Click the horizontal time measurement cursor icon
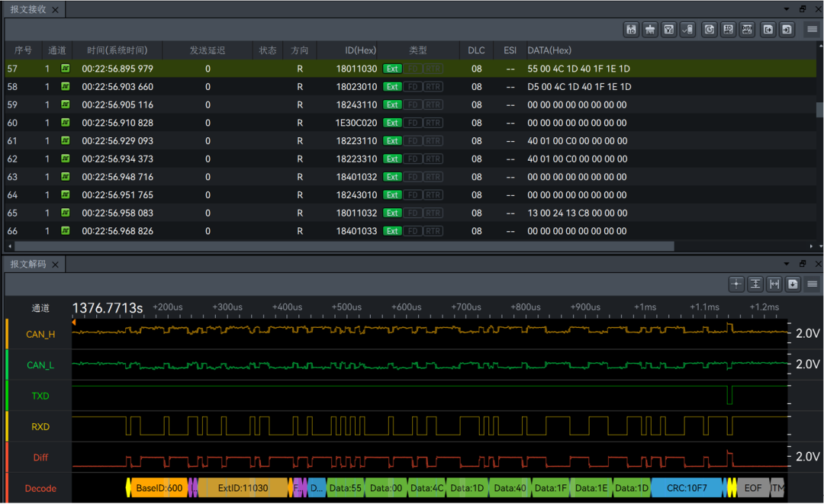Screen dimensions: 824x504 [x=774, y=284]
